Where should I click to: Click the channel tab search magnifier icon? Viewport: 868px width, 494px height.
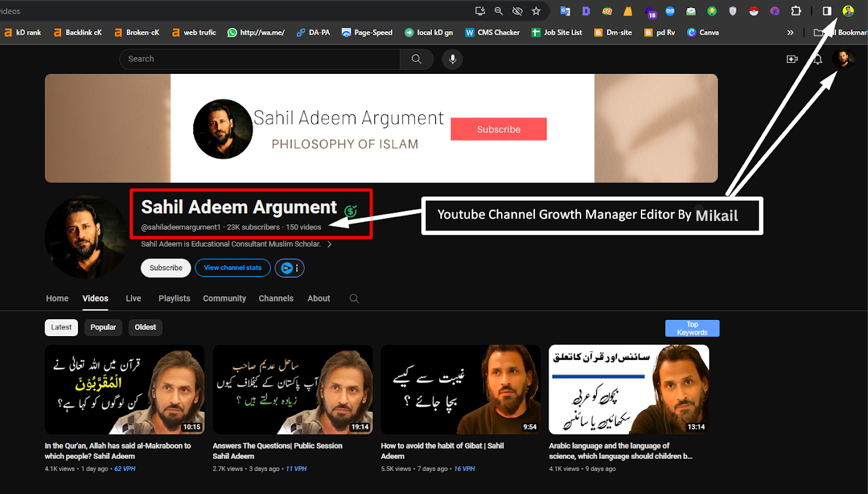coord(354,298)
